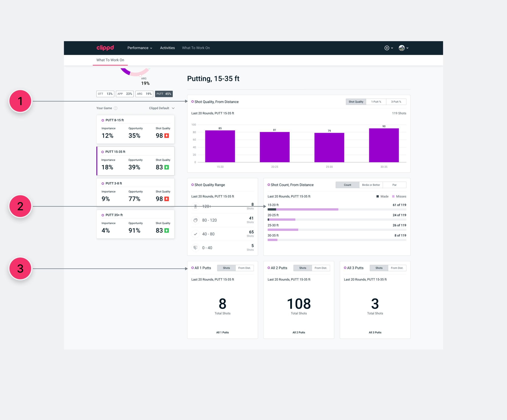
Task: Click the Activities menu tab
Action: 167,48
